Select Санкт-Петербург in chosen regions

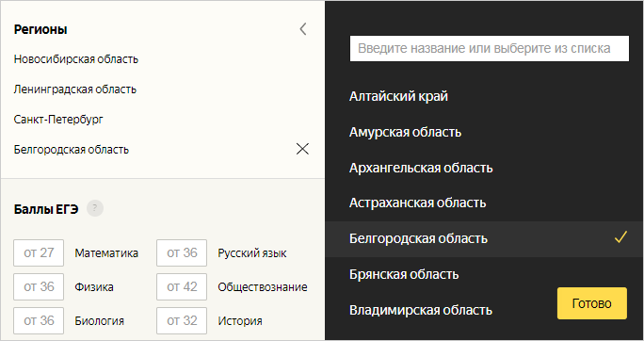pyautogui.click(x=58, y=120)
